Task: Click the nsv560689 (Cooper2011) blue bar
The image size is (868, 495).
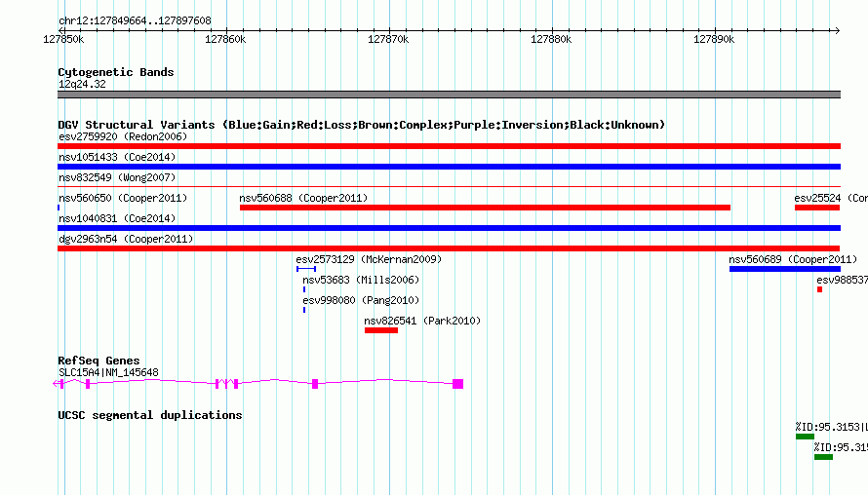Action: 785,269
